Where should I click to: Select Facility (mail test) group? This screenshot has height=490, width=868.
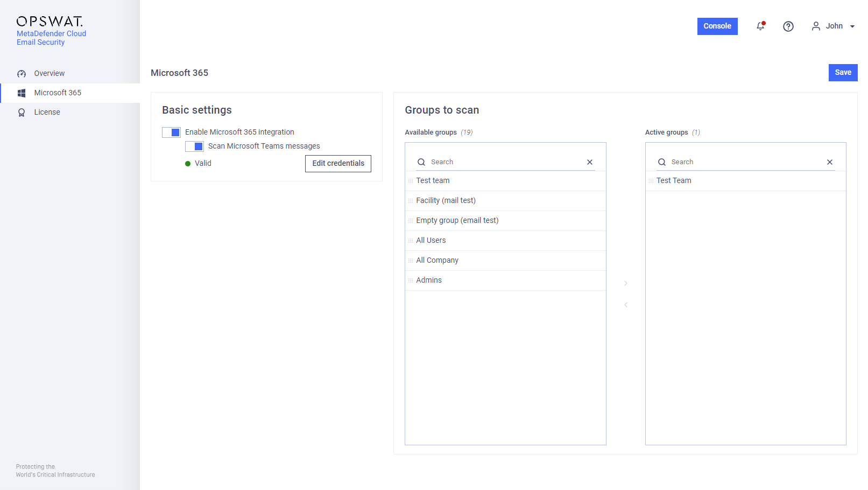tap(505, 201)
